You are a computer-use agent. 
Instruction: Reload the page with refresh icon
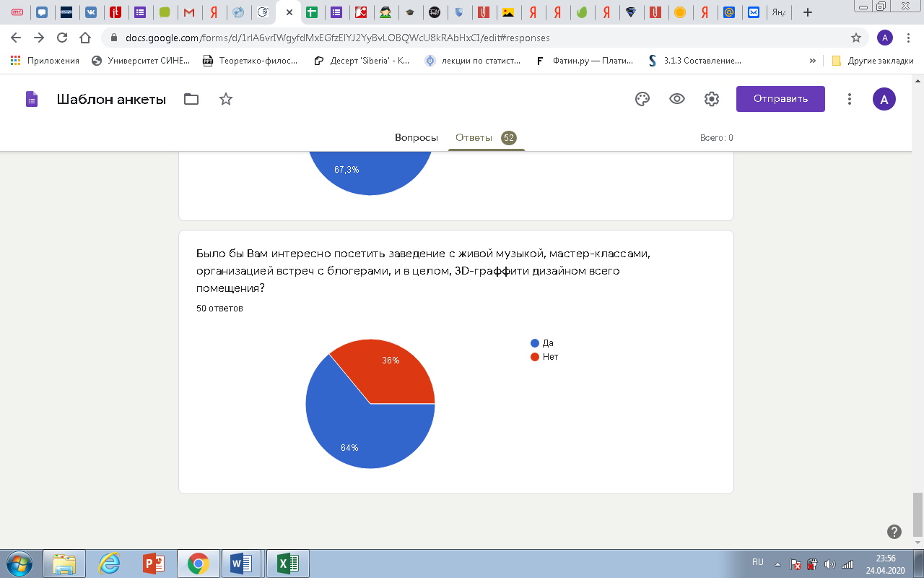(x=62, y=38)
